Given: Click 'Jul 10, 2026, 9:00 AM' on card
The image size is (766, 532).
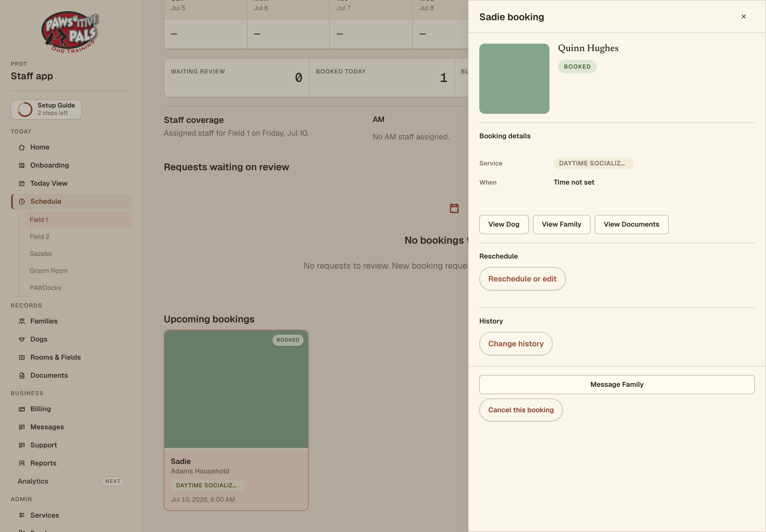Looking at the screenshot, I should (x=203, y=500).
